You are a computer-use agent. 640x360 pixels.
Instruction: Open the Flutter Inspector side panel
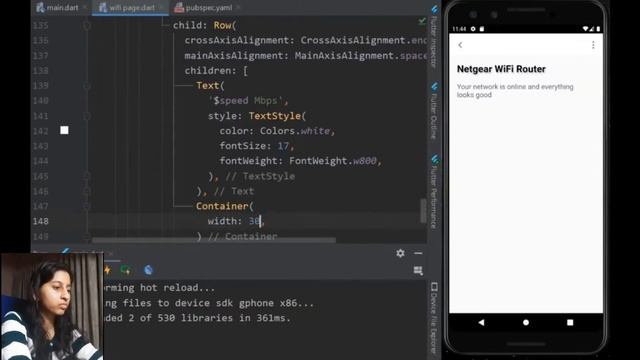[x=434, y=37]
